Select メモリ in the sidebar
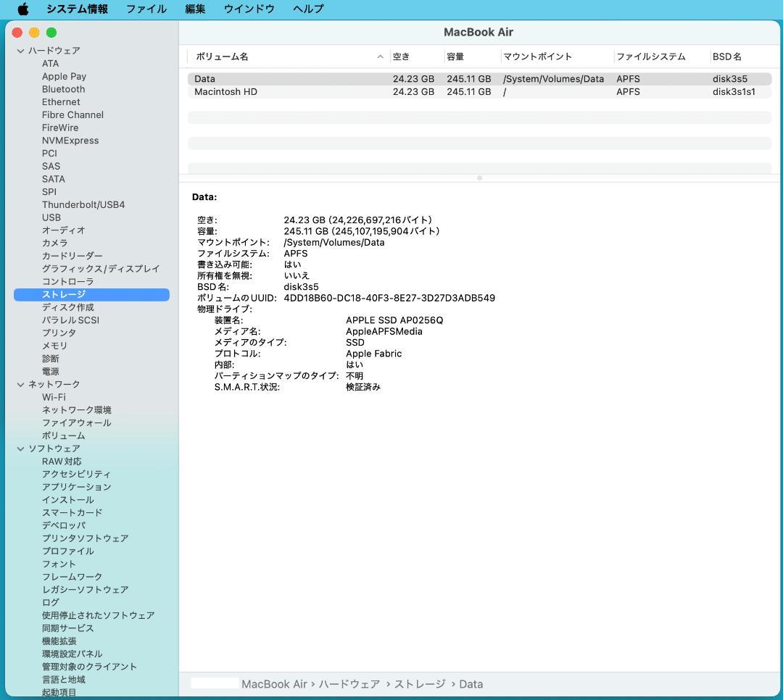 click(x=54, y=346)
